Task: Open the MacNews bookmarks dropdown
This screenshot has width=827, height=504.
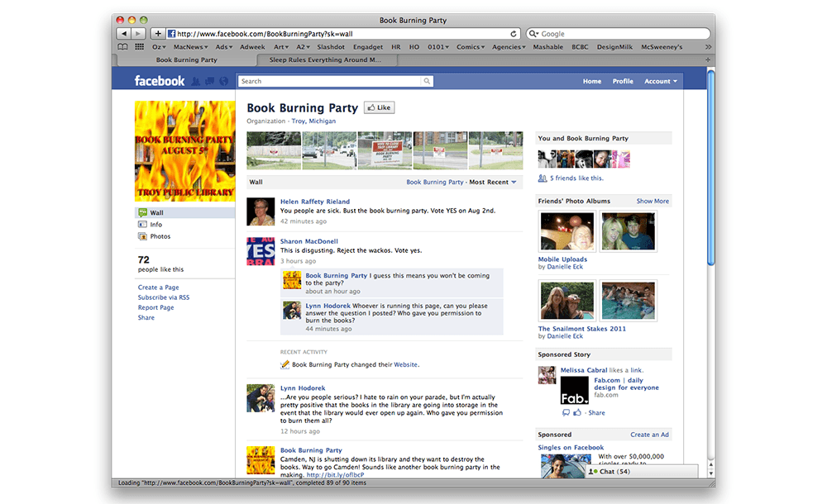Action: [x=190, y=47]
